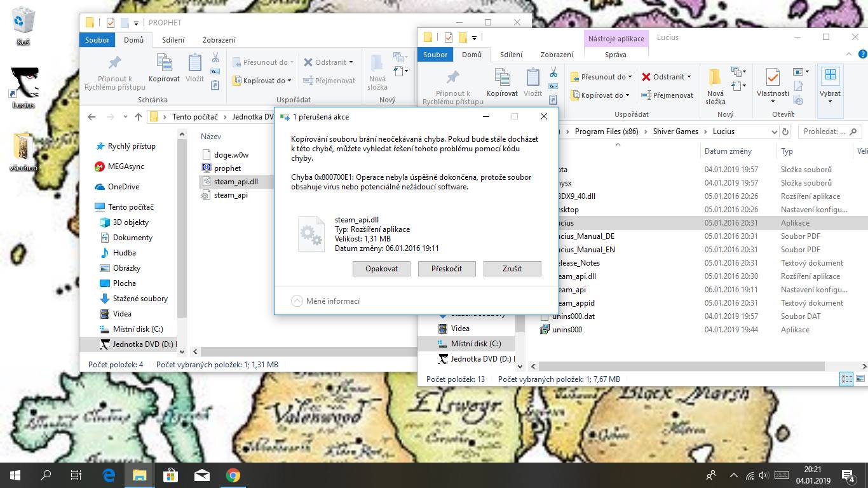The height and width of the screenshot is (488, 868).
Task: Open Soubor menu in Lucius window
Action: pyautogui.click(x=435, y=55)
